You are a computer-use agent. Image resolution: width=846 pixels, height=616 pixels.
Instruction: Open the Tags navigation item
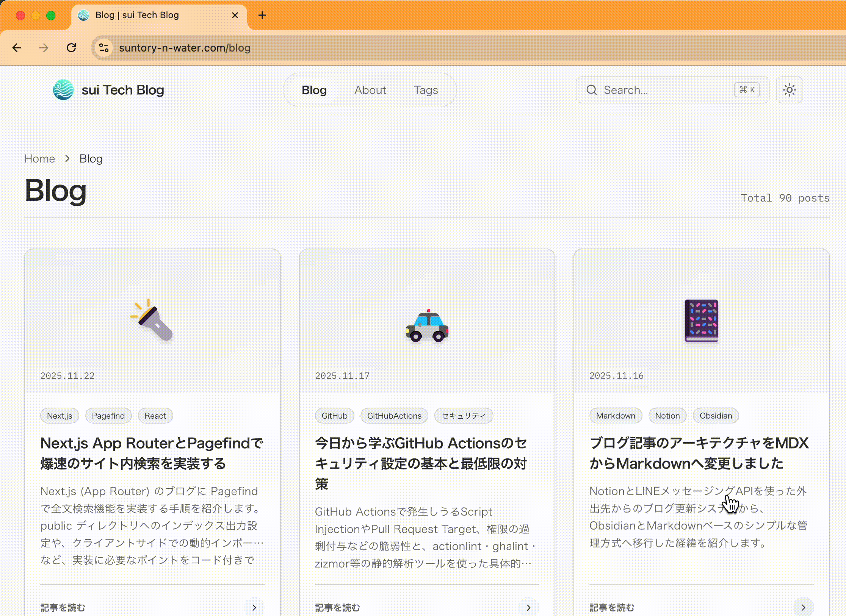tap(426, 90)
